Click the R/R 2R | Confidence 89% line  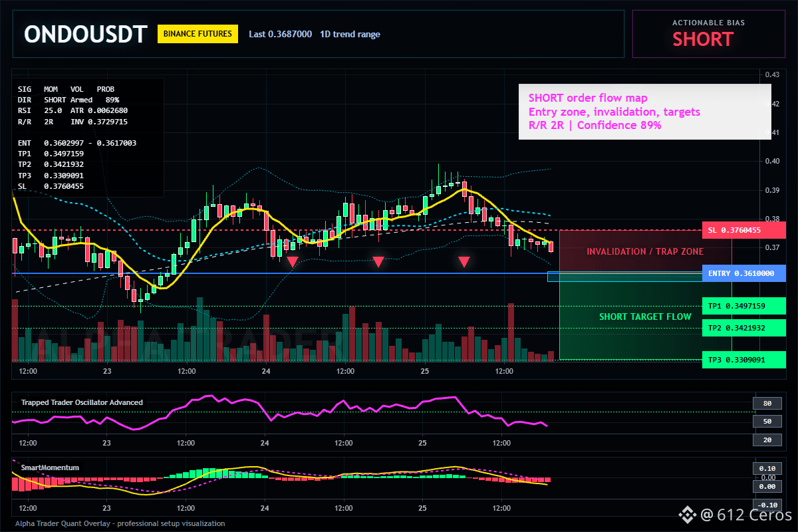595,125
